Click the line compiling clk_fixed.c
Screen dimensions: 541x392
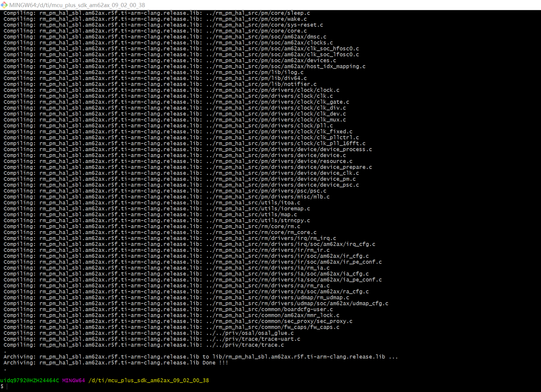(x=178, y=131)
